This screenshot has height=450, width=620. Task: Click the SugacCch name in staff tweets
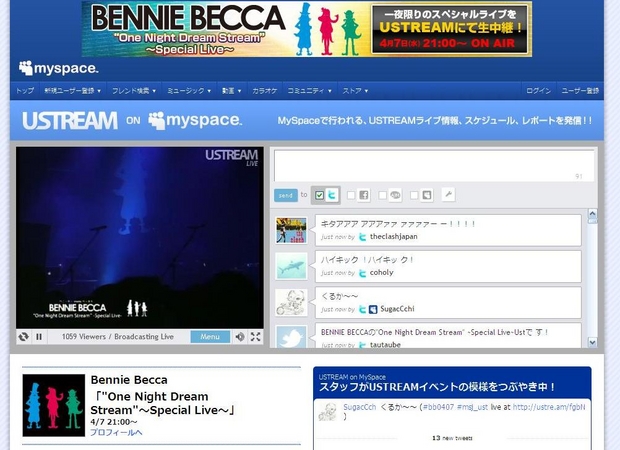click(x=360, y=407)
